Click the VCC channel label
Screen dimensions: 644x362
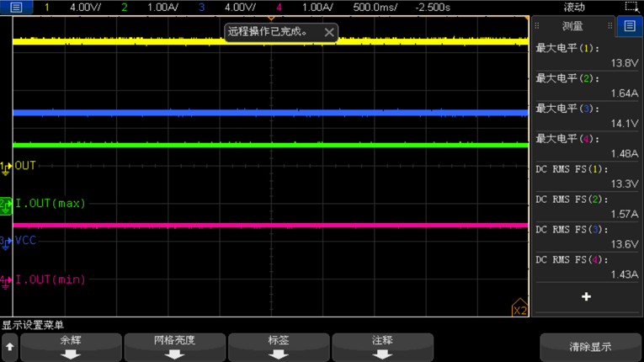(x=25, y=241)
